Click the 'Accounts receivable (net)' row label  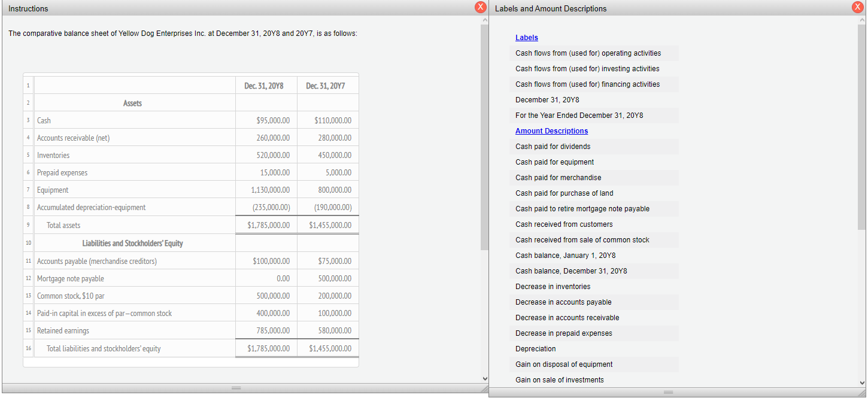point(73,138)
